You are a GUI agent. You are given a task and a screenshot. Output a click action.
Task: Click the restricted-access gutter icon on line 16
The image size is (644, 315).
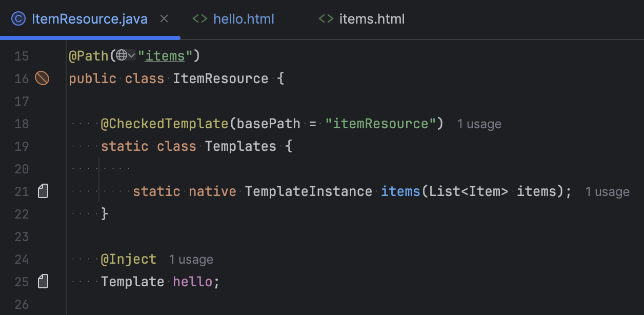[x=43, y=78]
